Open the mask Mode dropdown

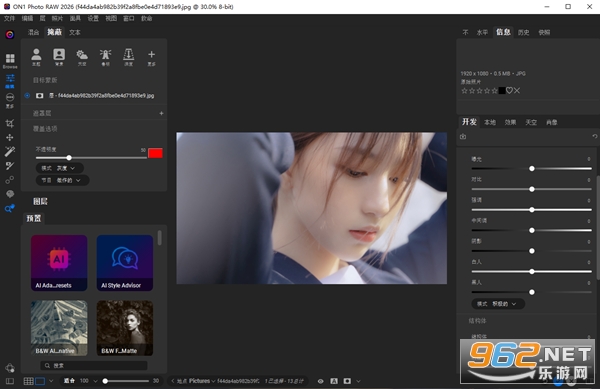(60, 168)
